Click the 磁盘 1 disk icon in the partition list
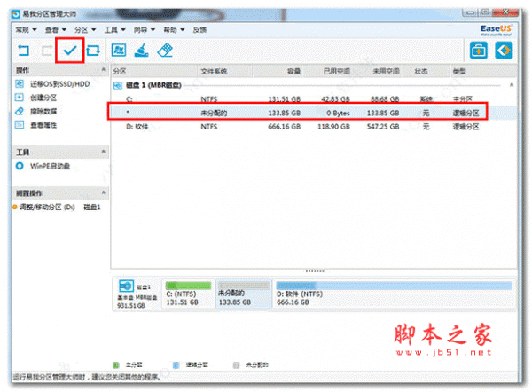Screen dimensions: 532x392 pyautogui.click(x=118, y=85)
